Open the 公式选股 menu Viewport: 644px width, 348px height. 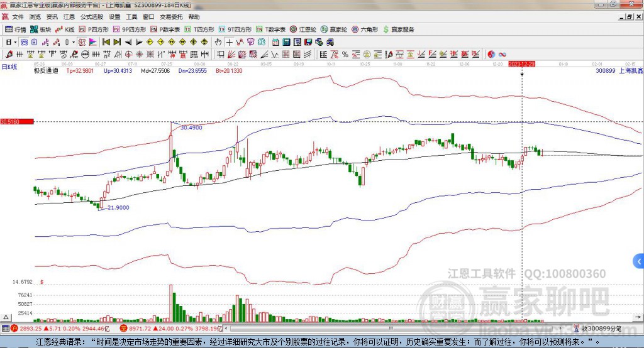click(x=92, y=17)
